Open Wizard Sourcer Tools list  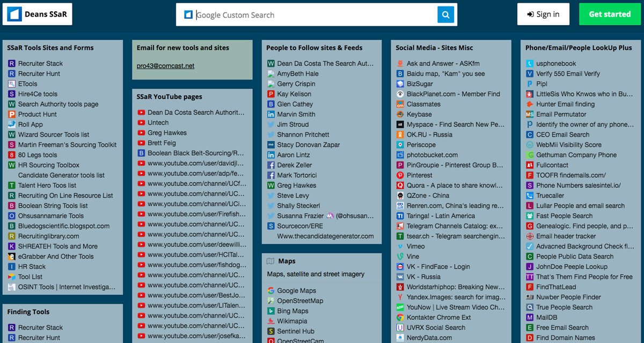click(54, 135)
